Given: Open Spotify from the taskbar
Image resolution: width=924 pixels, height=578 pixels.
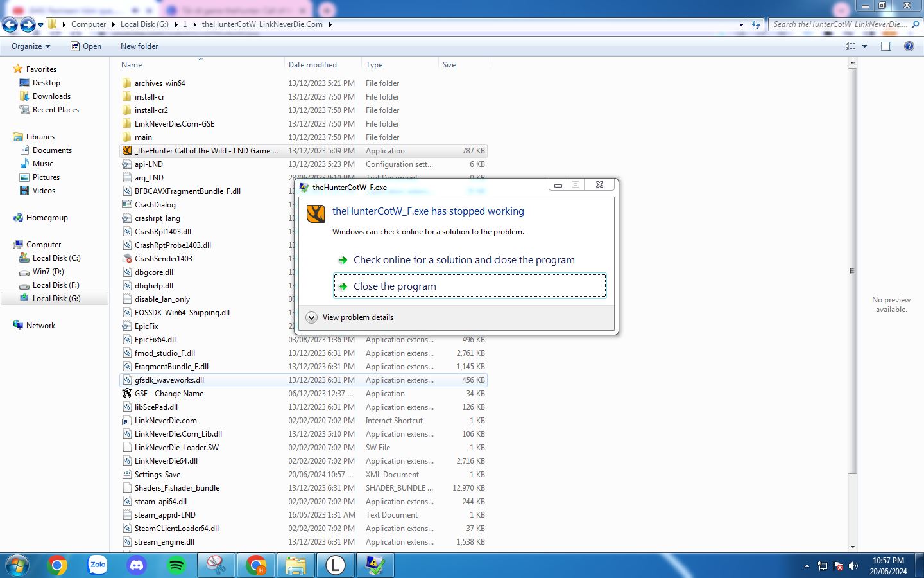Looking at the screenshot, I should (176, 565).
